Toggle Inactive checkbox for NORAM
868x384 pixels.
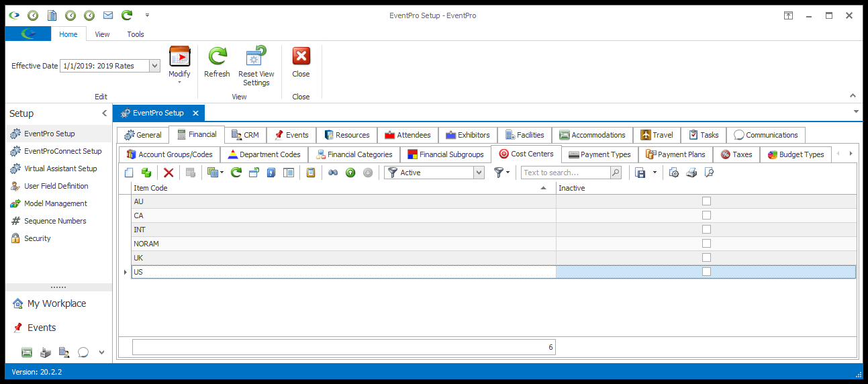tap(706, 244)
